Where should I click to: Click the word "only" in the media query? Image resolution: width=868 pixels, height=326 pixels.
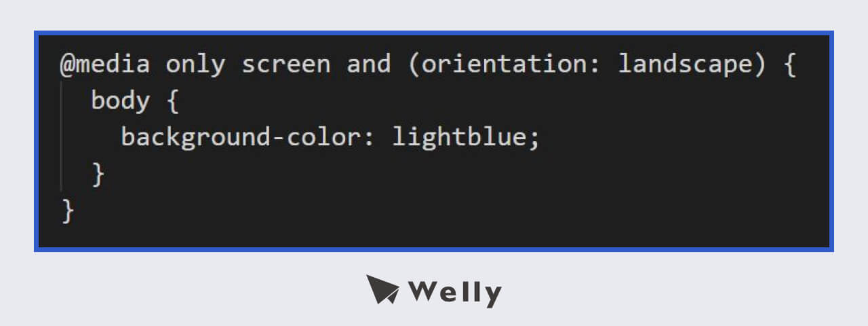pyautogui.click(x=196, y=65)
